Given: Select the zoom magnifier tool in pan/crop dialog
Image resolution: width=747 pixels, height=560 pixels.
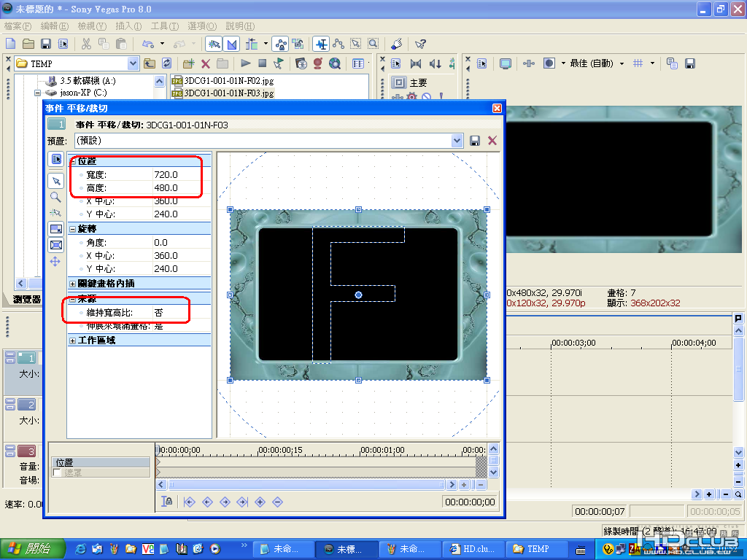Looking at the screenshot, I should tap(55, 197).
